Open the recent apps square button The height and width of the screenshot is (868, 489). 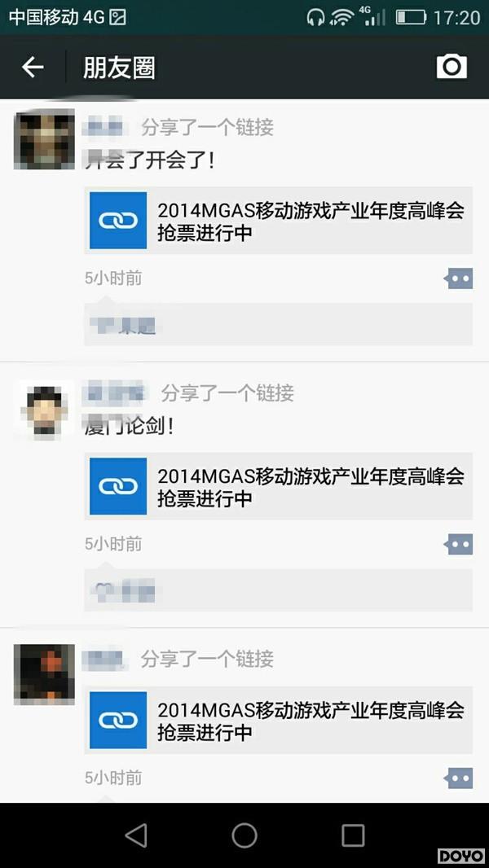[x=353, y=835]
